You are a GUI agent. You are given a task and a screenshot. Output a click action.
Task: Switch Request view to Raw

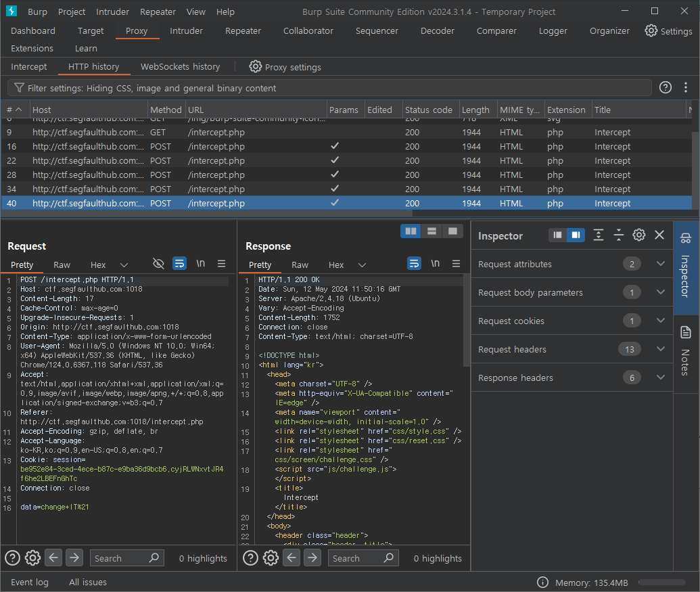(x=62, y=265)
